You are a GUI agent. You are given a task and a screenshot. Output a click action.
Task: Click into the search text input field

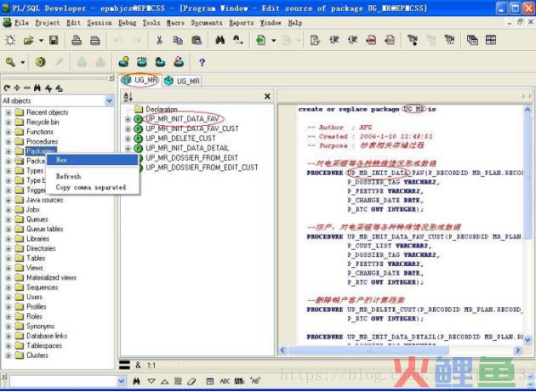click(x=63, y=381)
